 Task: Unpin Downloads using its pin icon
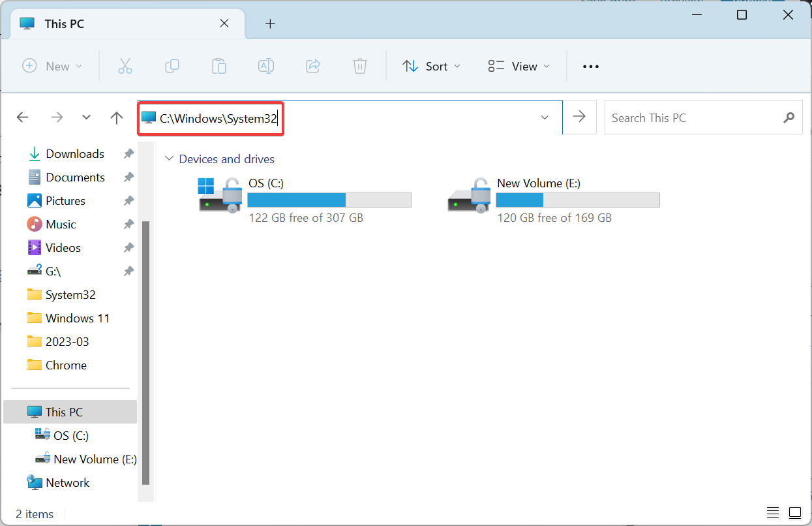point(128,154)
